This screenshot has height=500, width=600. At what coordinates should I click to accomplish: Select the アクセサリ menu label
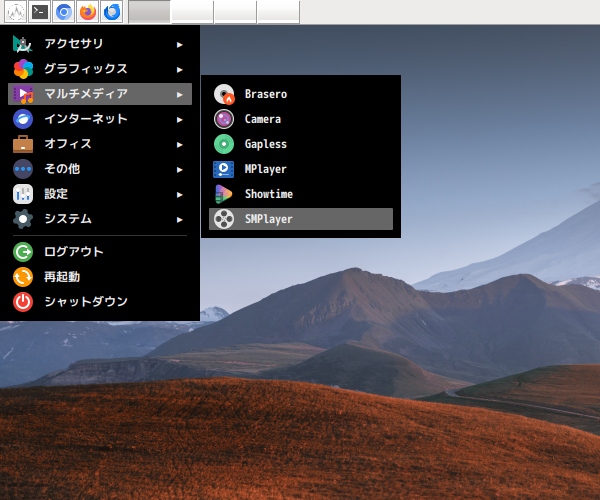73,44
